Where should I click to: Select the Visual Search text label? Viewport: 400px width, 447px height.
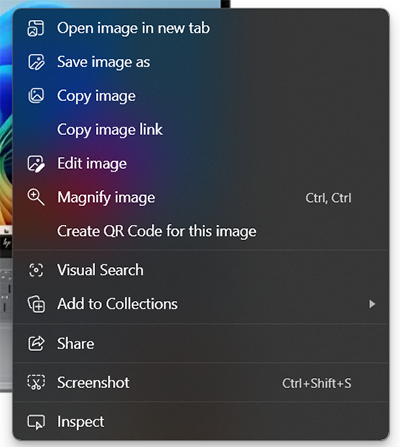(x=100, y=270)
